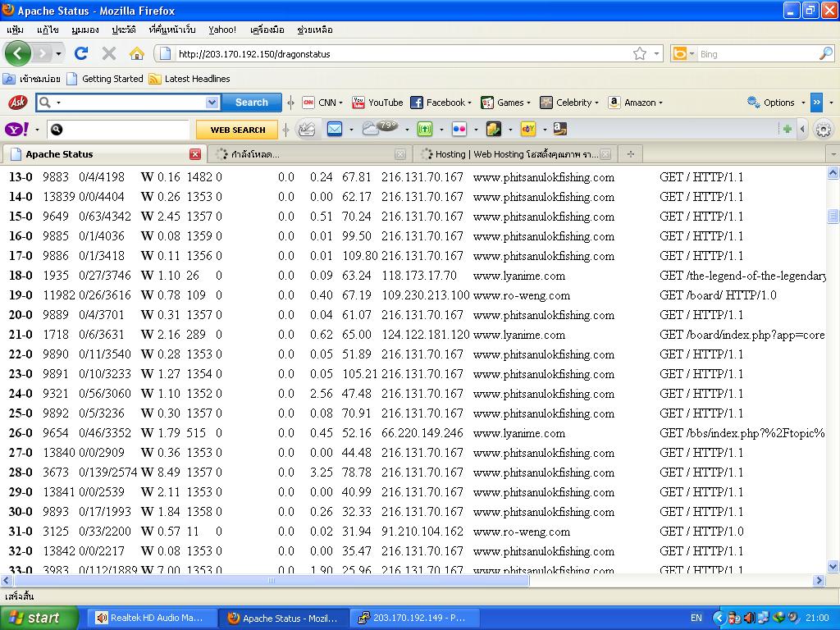Click the Windows start button
This screenshot has width=840, height=630.
(x=39, y=619)
